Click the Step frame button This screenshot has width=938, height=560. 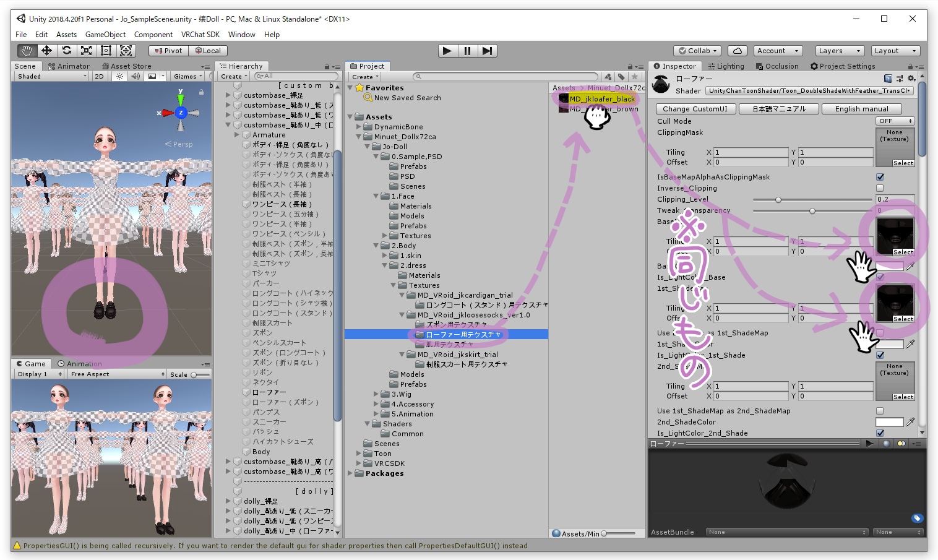[x=488, y=51]
